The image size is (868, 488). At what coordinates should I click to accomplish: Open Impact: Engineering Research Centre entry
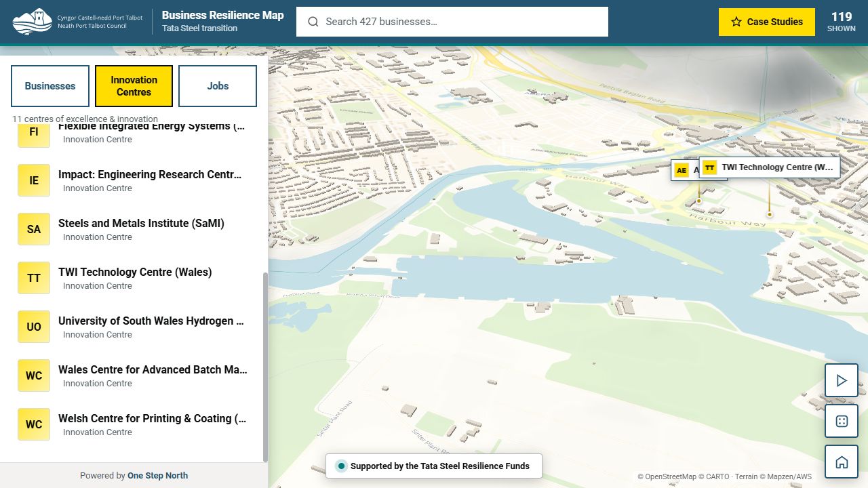[136, 180]
